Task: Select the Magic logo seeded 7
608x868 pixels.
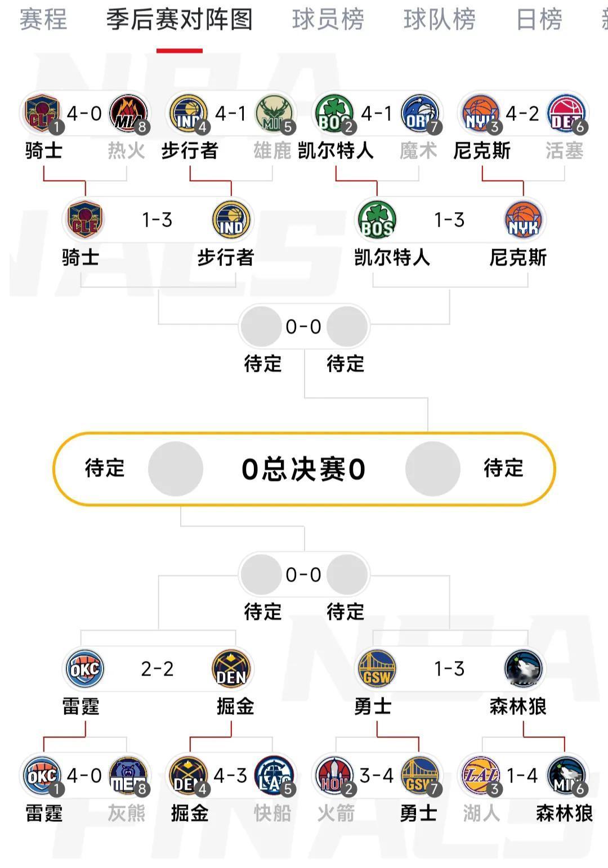Action: tap(421, 114)
